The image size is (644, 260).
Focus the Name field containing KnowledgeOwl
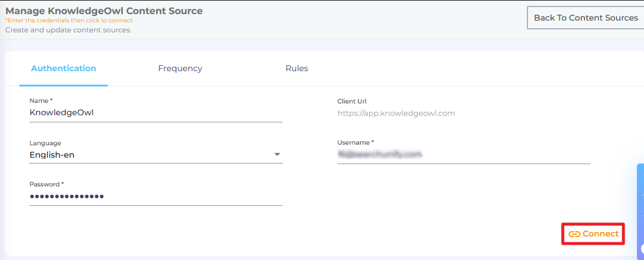pyautogui.click(x=155, y=113)
